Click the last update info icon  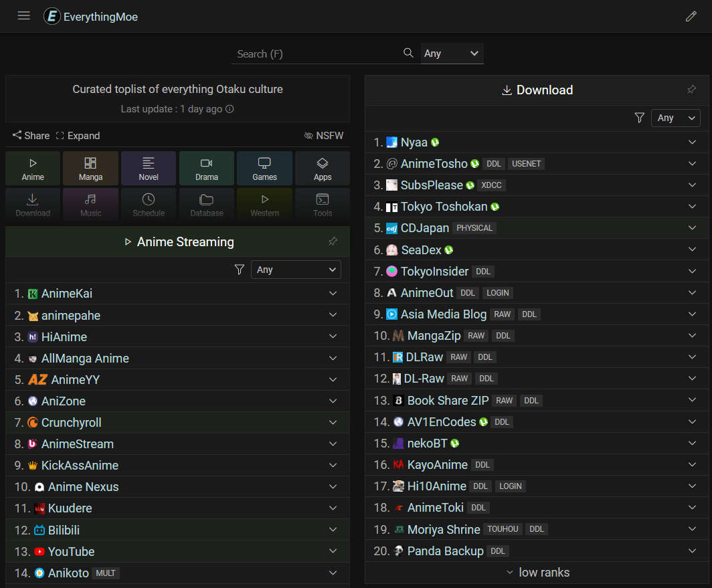230,109
